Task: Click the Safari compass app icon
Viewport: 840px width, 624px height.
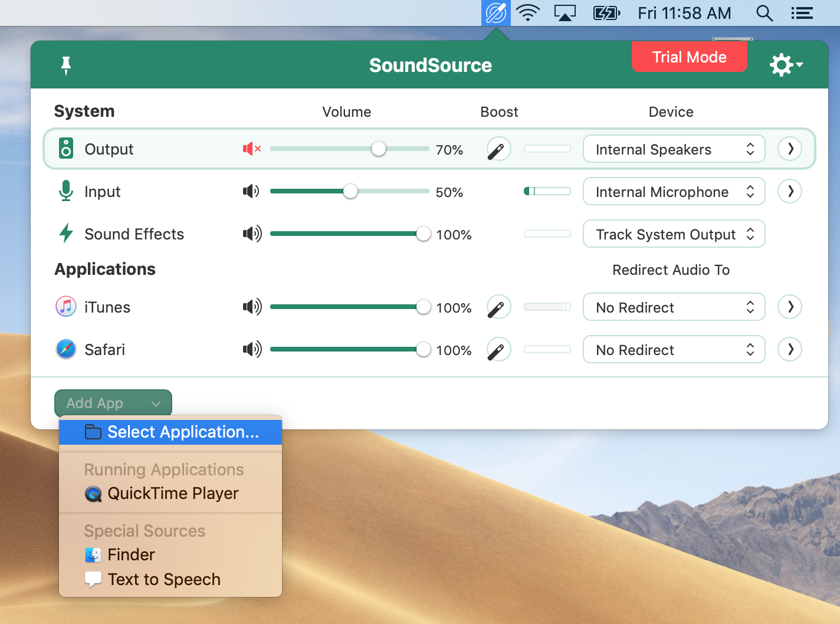Action: [66, 349]
